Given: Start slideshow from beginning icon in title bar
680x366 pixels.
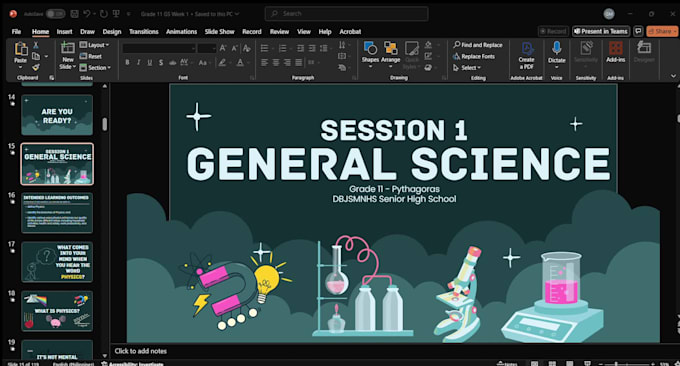Looking at the screenshot, I should (116, 14).
